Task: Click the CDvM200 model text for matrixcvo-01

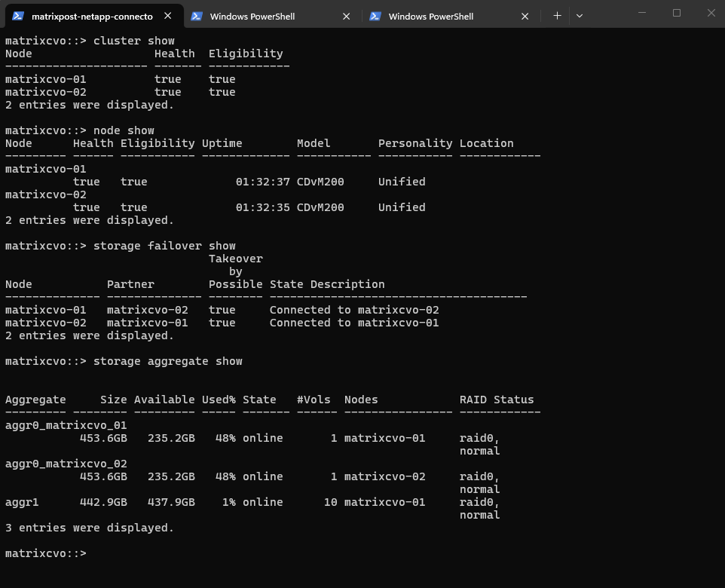Action: [x=320, y=182]
